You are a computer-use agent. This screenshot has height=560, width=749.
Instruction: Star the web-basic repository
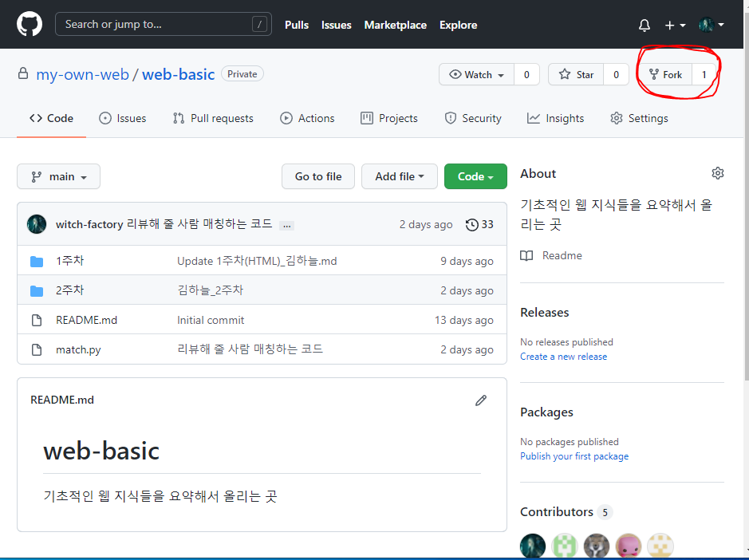pyautogui.click(x=575, y=73)
